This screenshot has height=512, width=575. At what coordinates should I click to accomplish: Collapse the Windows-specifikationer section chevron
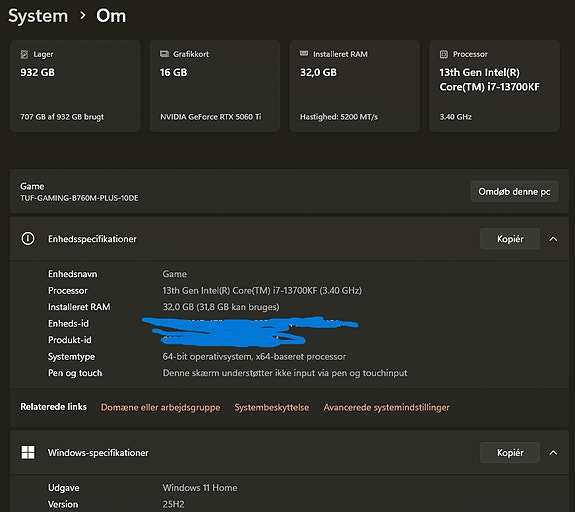click(x=553, y=453)
